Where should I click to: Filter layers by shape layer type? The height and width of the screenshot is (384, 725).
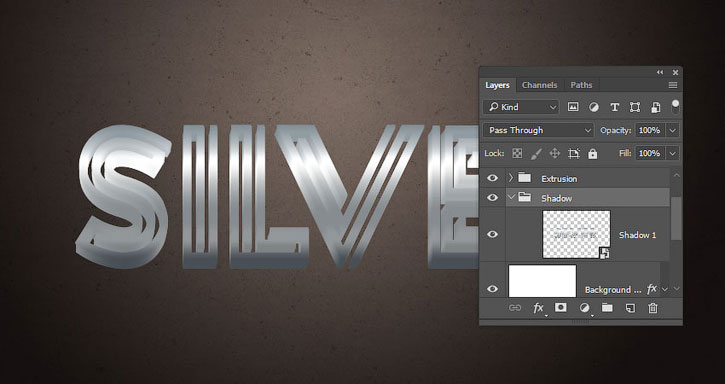pyautogui.click(x=635, y=107)
